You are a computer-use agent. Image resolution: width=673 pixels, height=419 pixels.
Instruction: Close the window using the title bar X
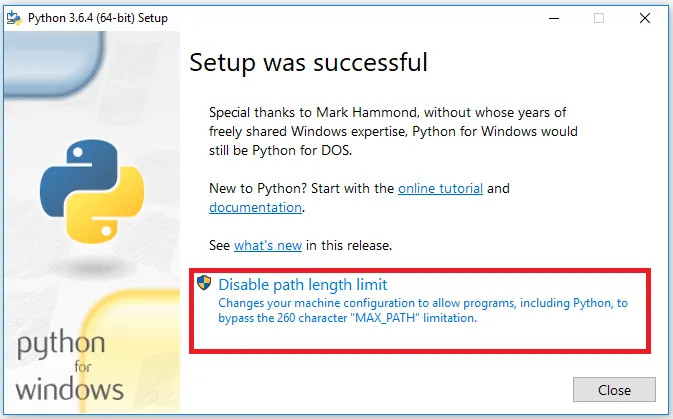646,18
